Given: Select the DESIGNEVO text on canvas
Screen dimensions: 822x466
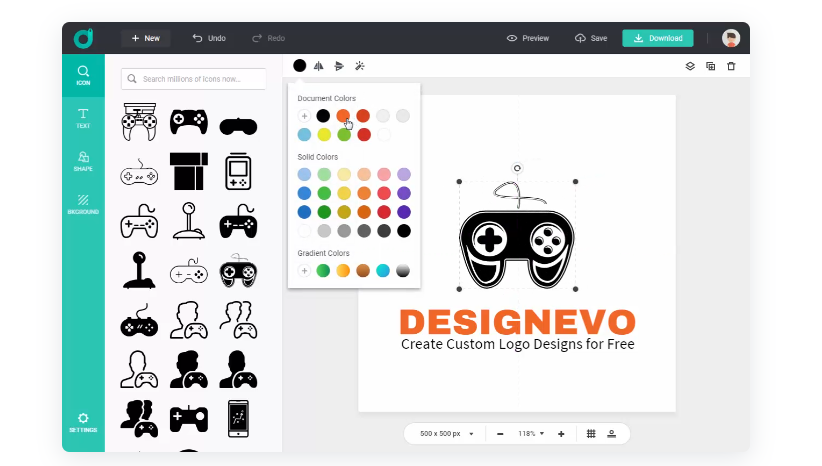Looking at the screenshot, I should click(517, 322).
